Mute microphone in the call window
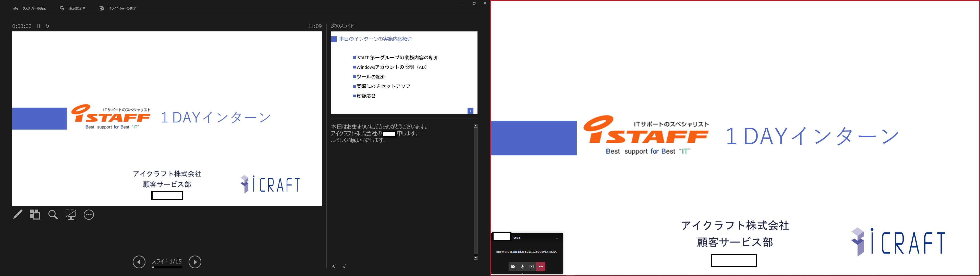The image size is (980, 276). click(x=522, y=267)
